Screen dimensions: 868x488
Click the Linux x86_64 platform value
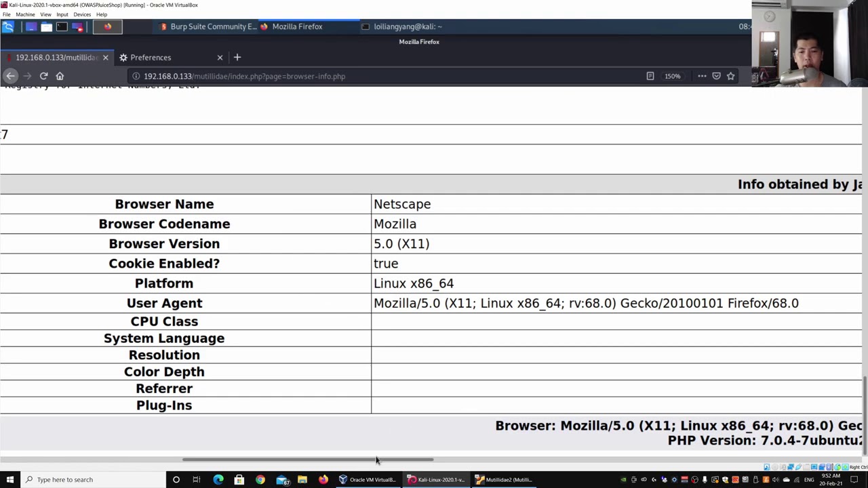[x=414, y=283]
